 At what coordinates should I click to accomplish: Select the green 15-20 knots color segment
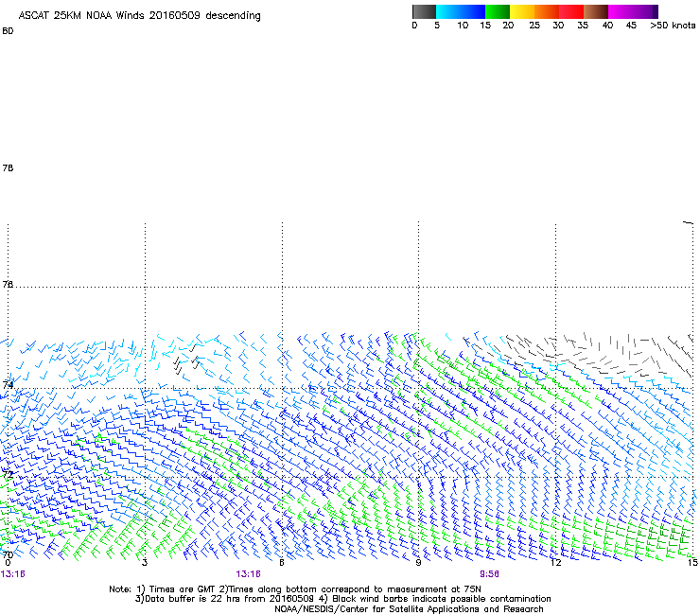point(498,11)
